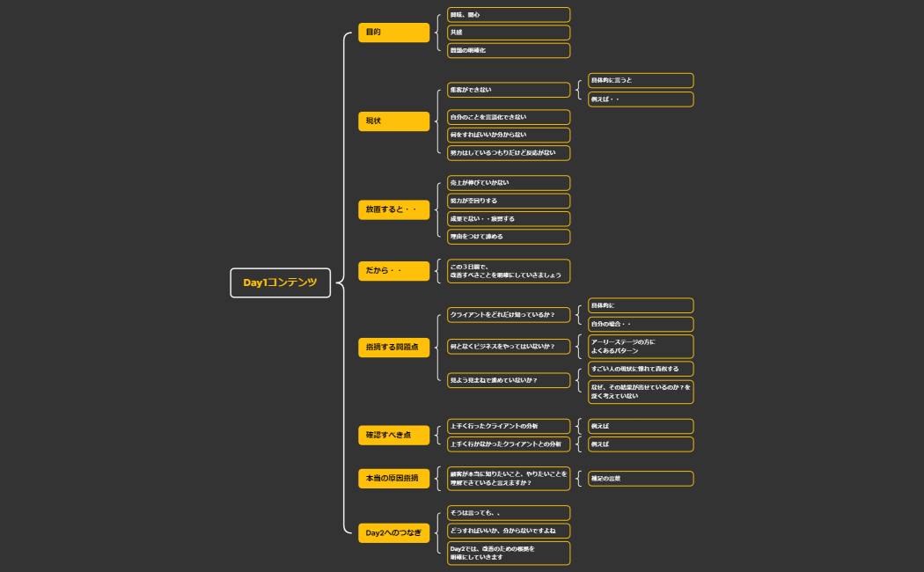
Task: Select the 集客ができない subtopic
Action: tap(508, 90)
